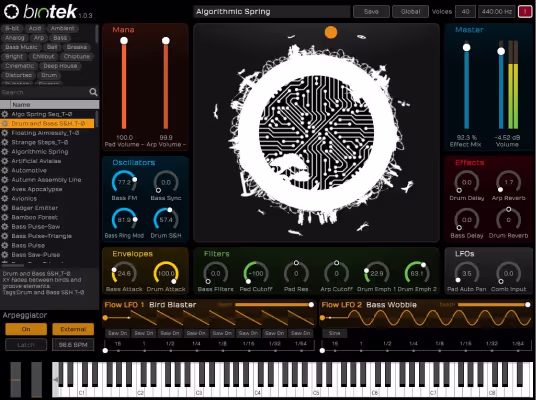Viewport: 536px width, 400px height.
Task: Click gear icon beside Avionics preset
Action: click(x=5, y=198)
